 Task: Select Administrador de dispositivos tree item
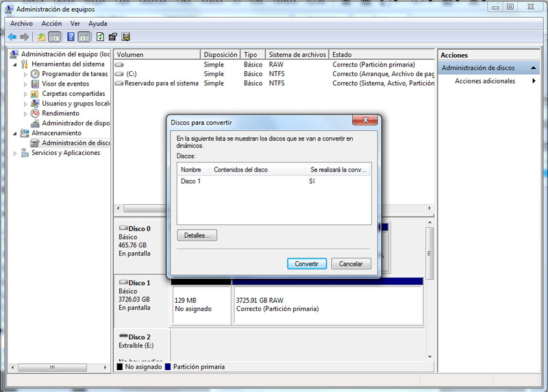coord(75,123)
